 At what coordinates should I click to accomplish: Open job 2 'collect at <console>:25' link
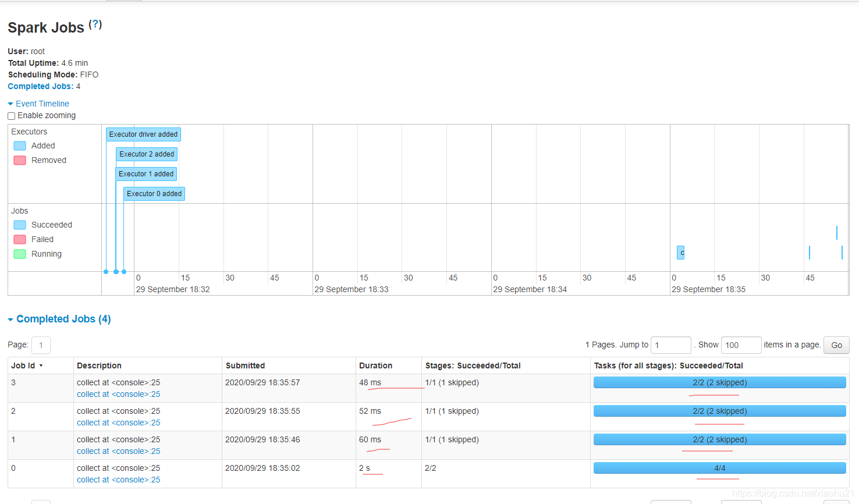(119, 423)
